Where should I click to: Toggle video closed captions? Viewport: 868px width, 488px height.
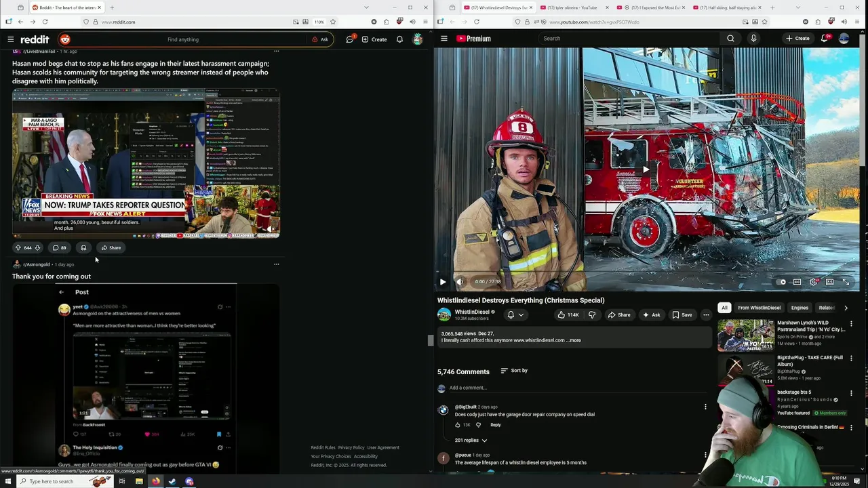(797, 282)
